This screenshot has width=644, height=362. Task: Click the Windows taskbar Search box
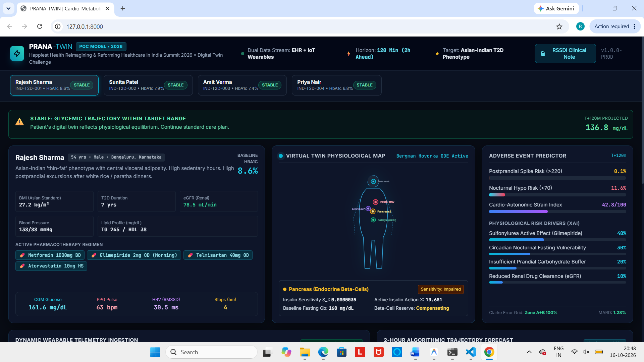pyautogui.click(x=211, y=352)
